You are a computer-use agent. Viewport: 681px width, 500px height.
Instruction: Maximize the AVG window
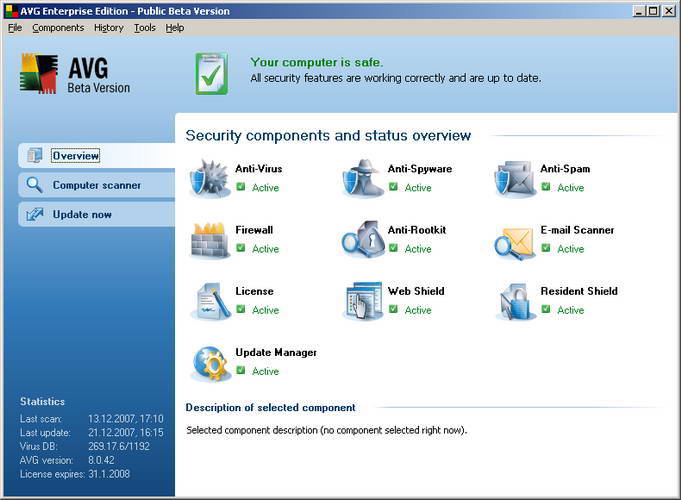652,11
